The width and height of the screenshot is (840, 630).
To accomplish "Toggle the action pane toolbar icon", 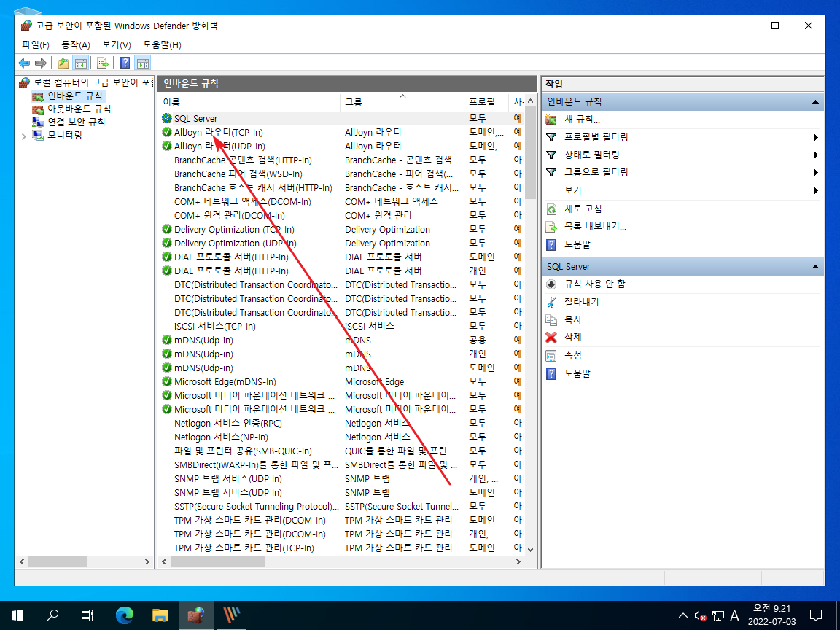I will click(142, 63).
